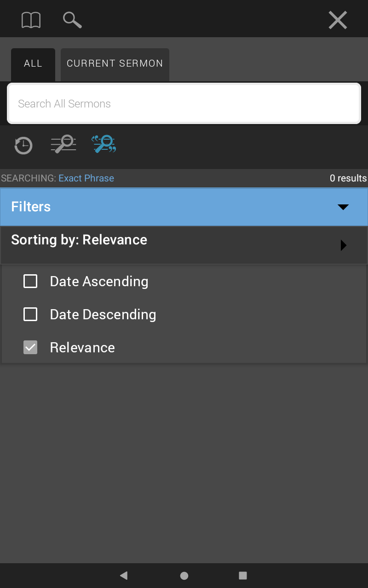The width and height of the screenshot is (368, 588).
Task: Click the Exact Phrase link
Action: tap(86, 178)
